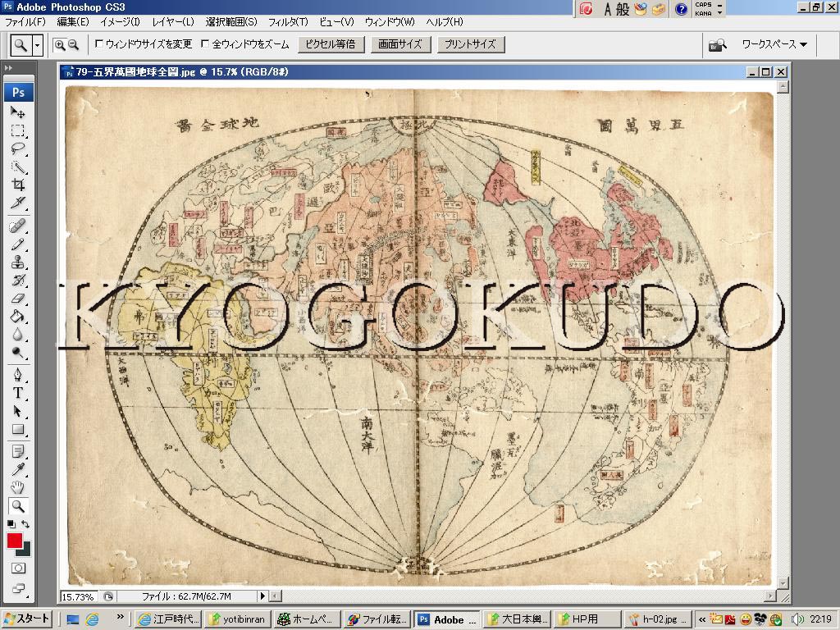Image resolution: width=840 pixels, height=630 pixels.
Task: Open the レイヤー(L) menu
Action: pos(173,22)
